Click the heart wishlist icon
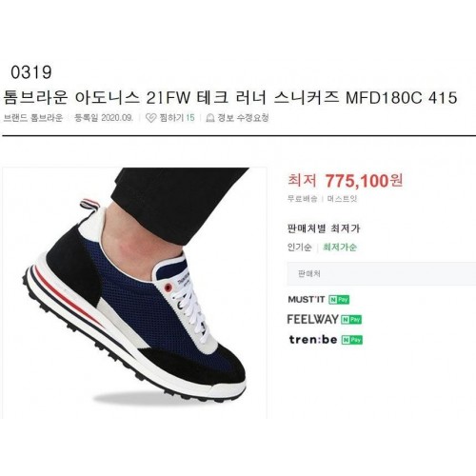This screenshot has height=476, width=476. (150, 118)
